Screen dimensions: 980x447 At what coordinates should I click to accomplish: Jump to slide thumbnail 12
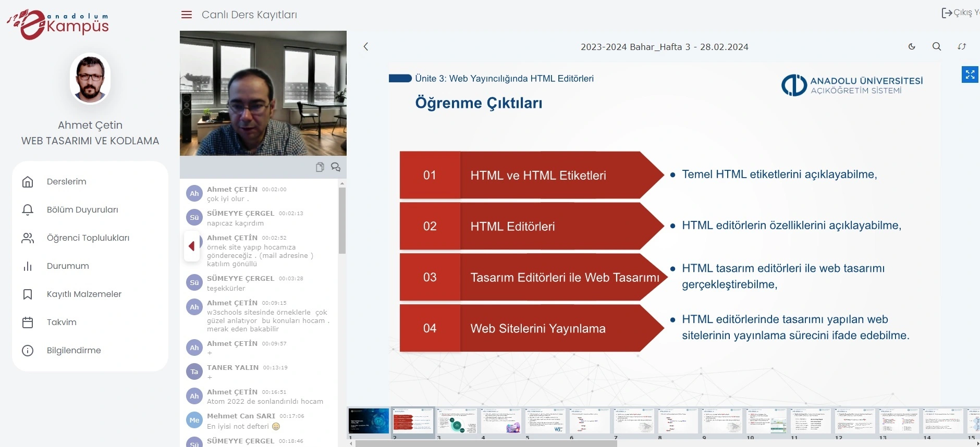[854, 421]
